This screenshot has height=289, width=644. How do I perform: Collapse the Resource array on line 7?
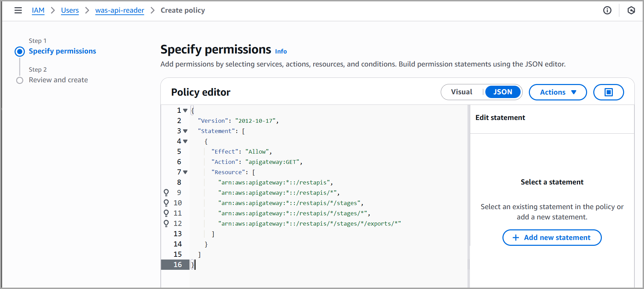point(185,172)
